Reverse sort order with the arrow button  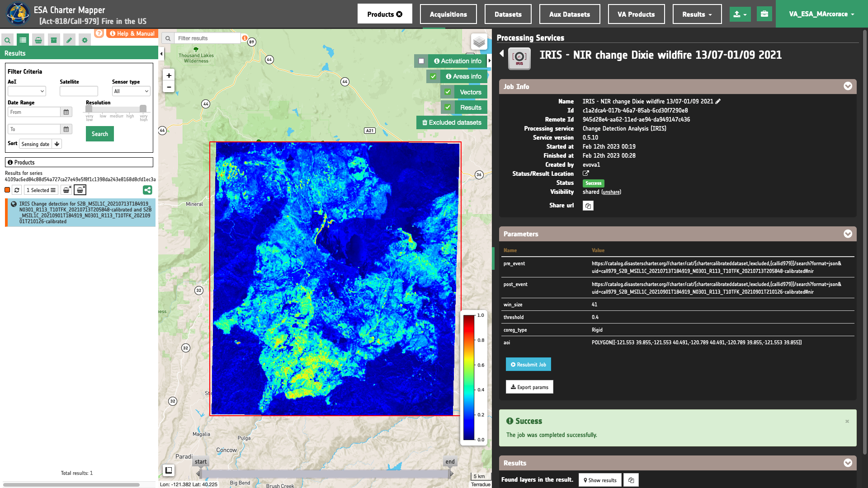tap(57, 144)
